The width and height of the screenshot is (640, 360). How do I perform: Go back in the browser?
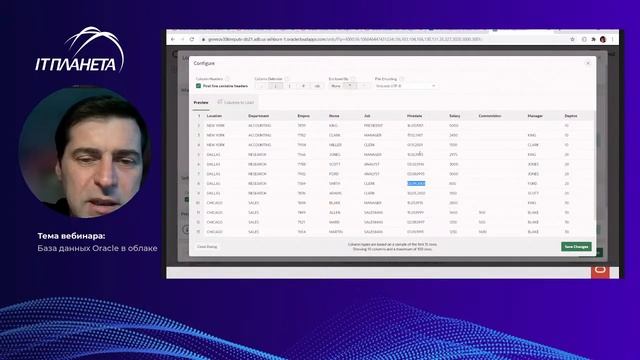[x=173, y=39]
